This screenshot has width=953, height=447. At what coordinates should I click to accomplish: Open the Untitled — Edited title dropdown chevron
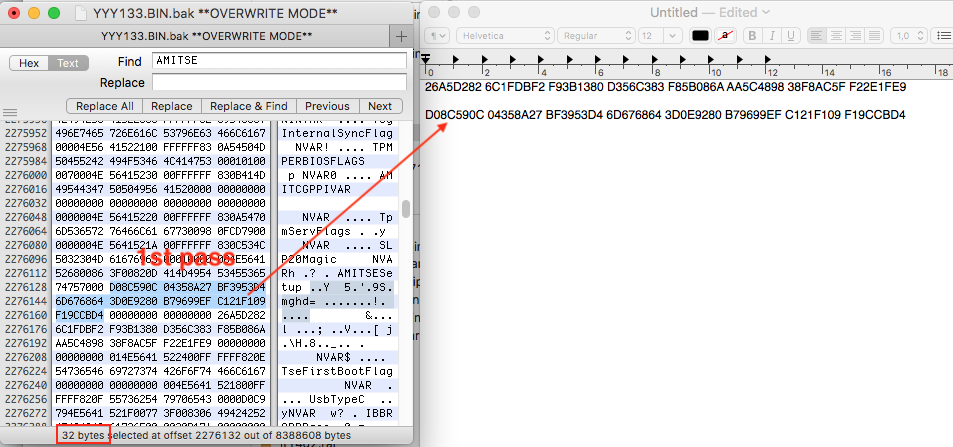tap(766, 12)
